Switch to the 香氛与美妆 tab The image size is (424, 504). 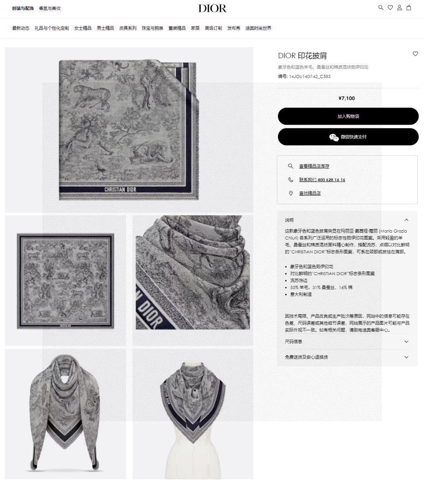point(50,8)
